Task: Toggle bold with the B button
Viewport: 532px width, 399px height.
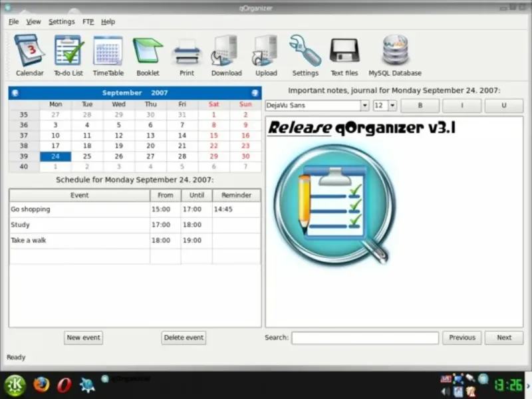Action: [x=420, y=106]
